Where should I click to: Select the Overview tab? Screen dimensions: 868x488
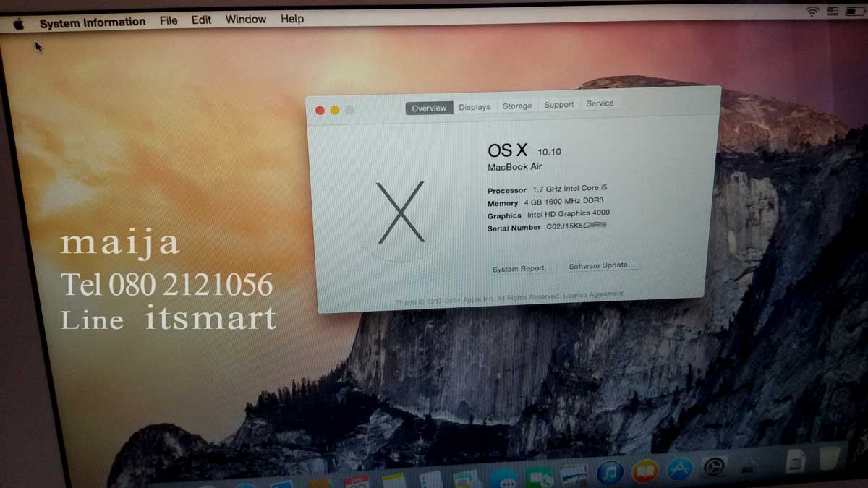[x=429, y=108]
